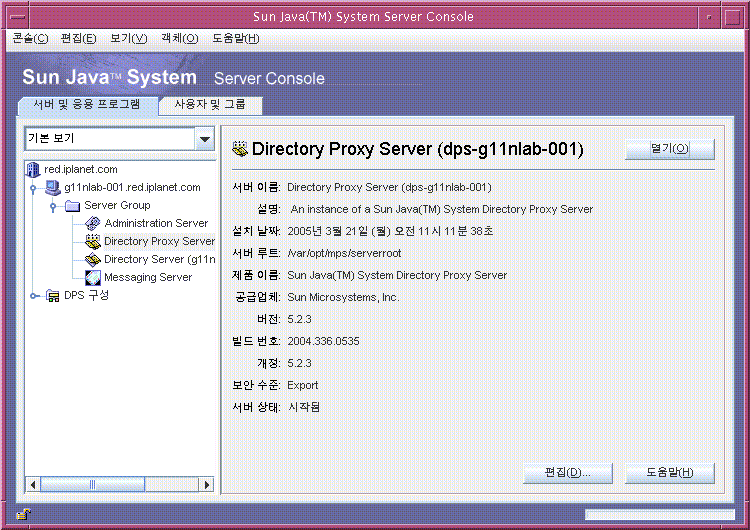
Task: Click the DPS 구성 icon
Action: (53, 296)
